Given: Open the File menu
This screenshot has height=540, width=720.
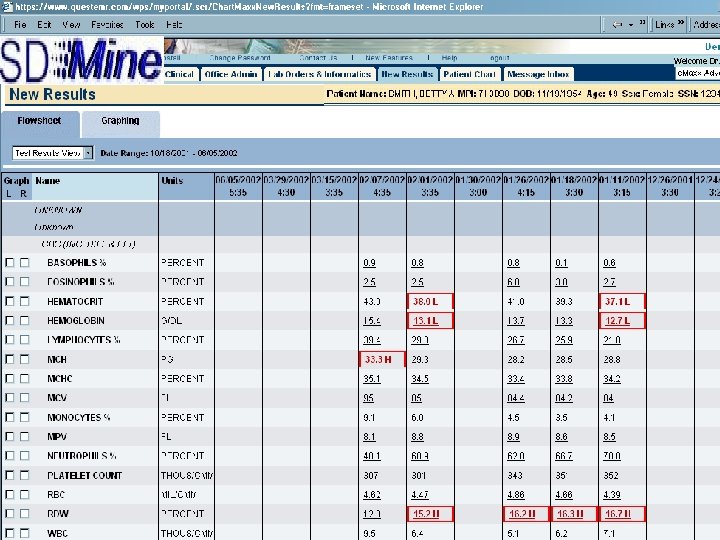Looking at the screenshot, I should click(x=20, y=24).
